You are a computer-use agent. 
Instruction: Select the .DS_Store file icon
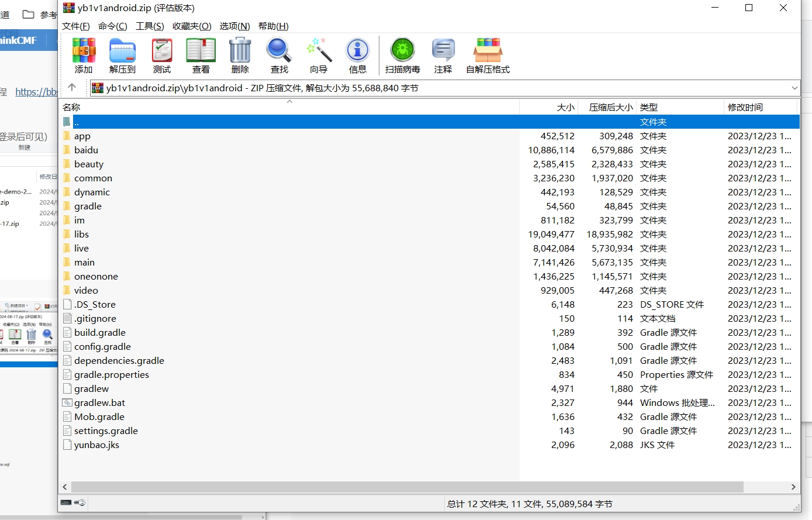67,304
